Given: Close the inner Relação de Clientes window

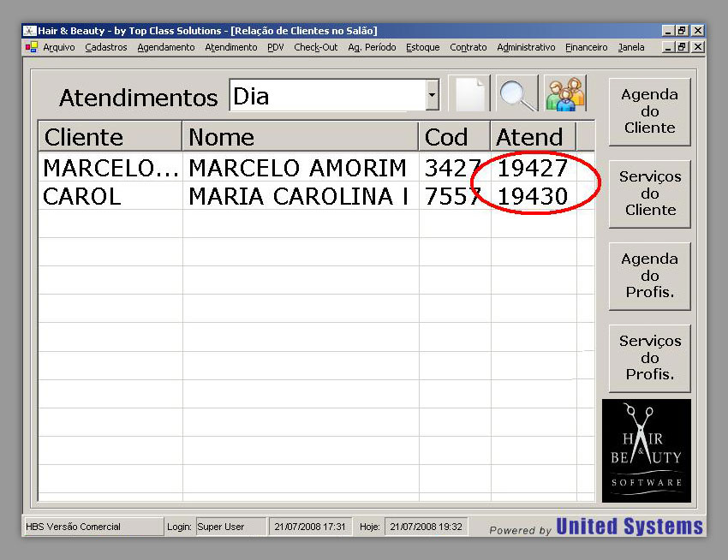Looking at the screenshot, I should click(698, 47).
